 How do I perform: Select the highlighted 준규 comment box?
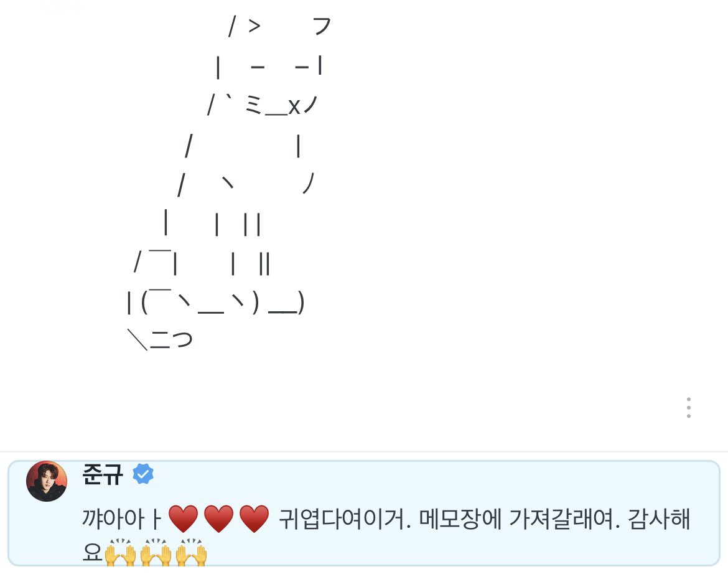[x=364, y=514]
